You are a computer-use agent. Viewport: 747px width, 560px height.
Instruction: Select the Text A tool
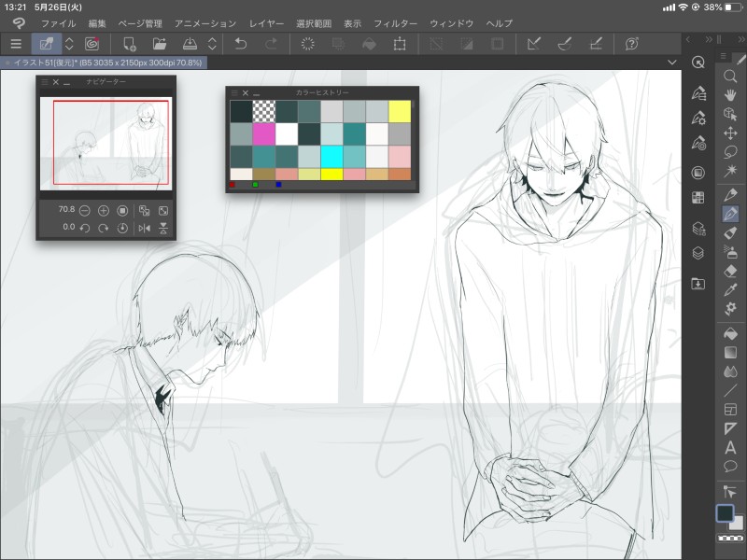(730, 448)
